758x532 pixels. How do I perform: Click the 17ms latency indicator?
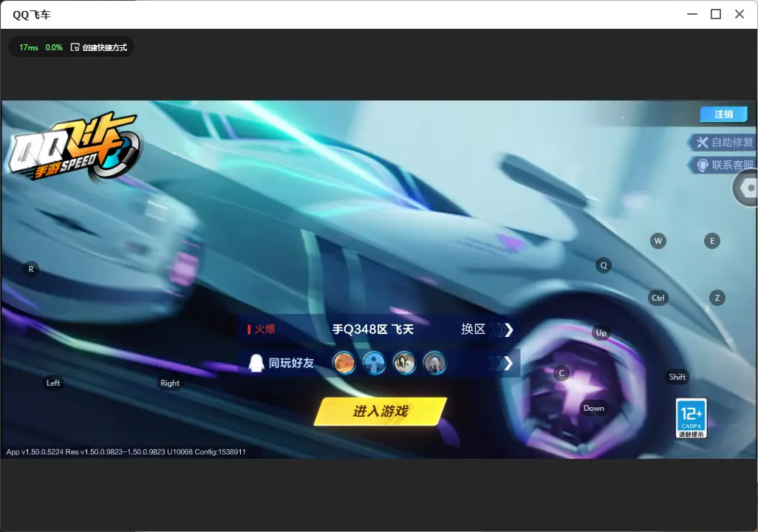click(x=29, y=47)
